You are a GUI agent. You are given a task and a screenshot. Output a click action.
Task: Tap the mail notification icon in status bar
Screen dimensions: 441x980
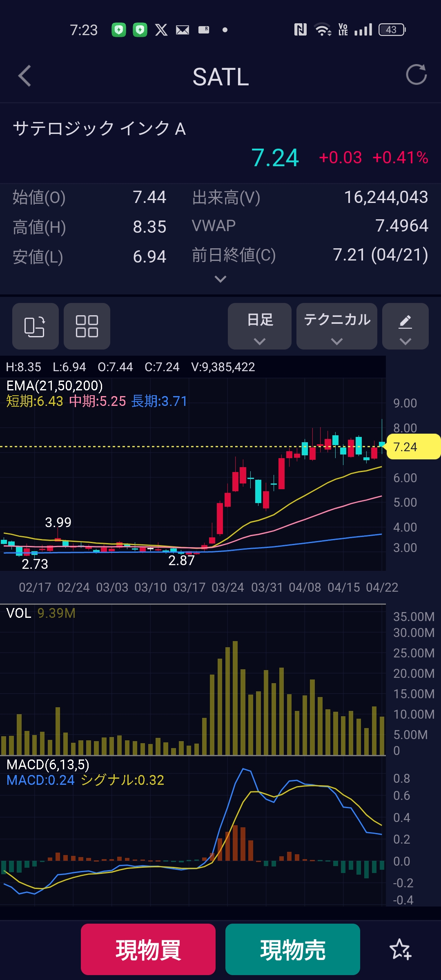coord(182,30)
